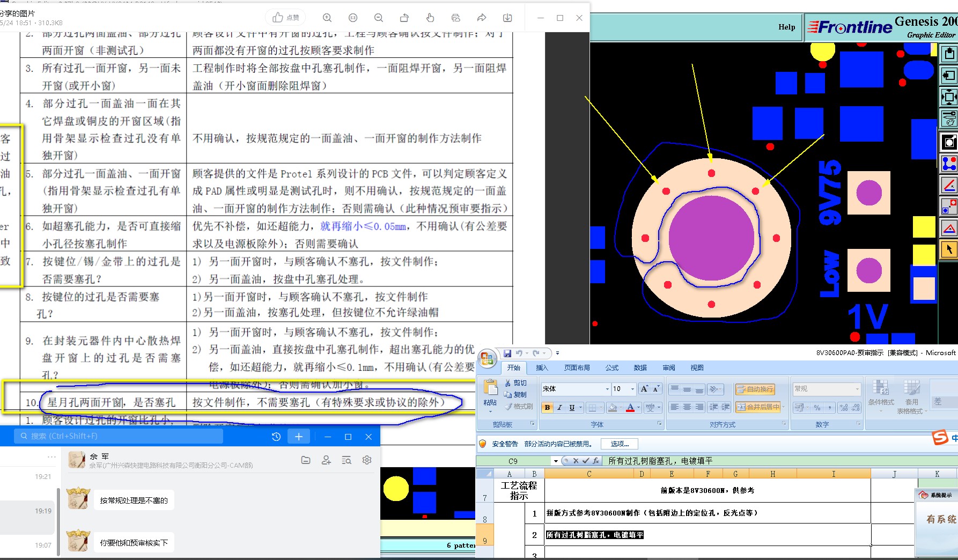Click the 点赞 like button in image viewer
This screenshot has height=560, width=958.
(x=286, y=18)
